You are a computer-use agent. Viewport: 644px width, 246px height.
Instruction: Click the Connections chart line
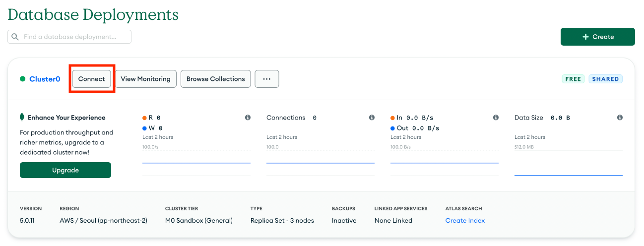321,163
